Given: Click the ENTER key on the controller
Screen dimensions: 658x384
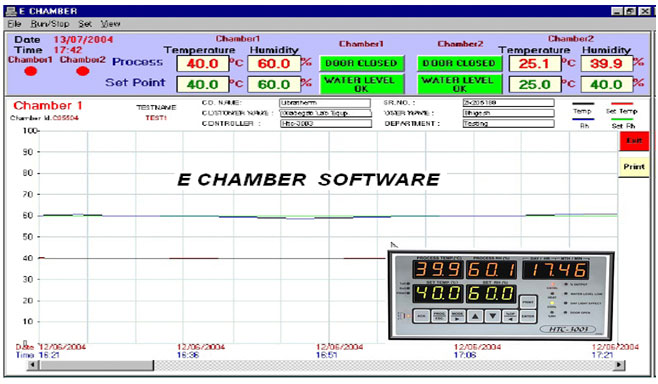Looking at the screenshot, I should 528,316.
